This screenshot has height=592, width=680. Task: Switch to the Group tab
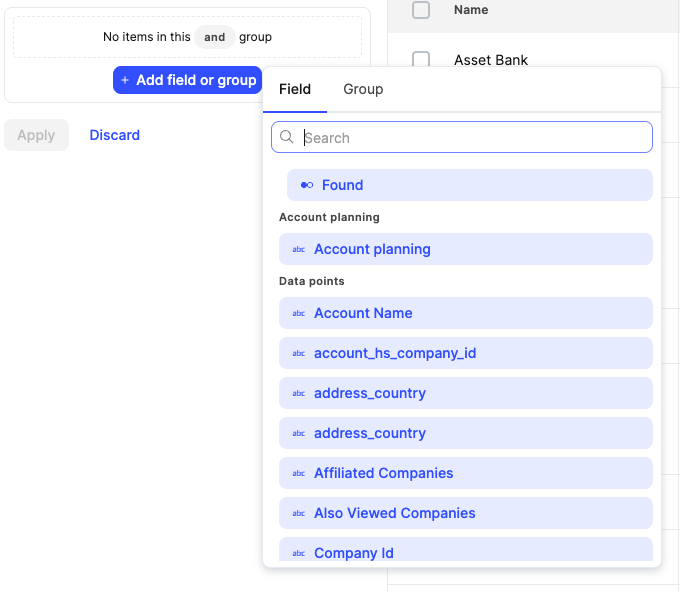(x=363, y=89)
